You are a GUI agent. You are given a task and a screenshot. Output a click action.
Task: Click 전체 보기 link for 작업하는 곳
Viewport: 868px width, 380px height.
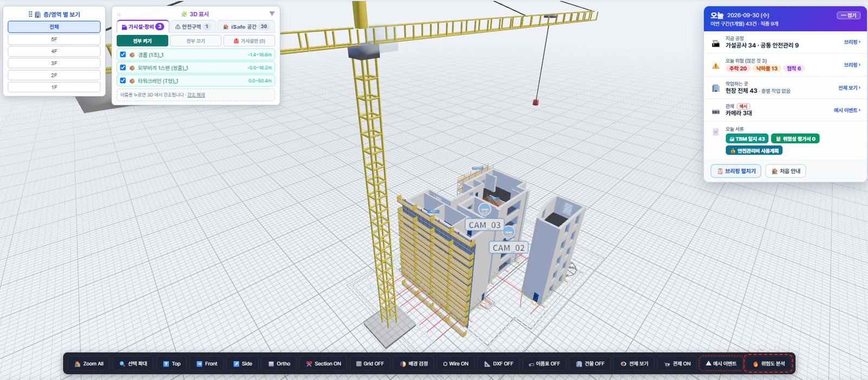pyautogui.click(x=849, y=87)
